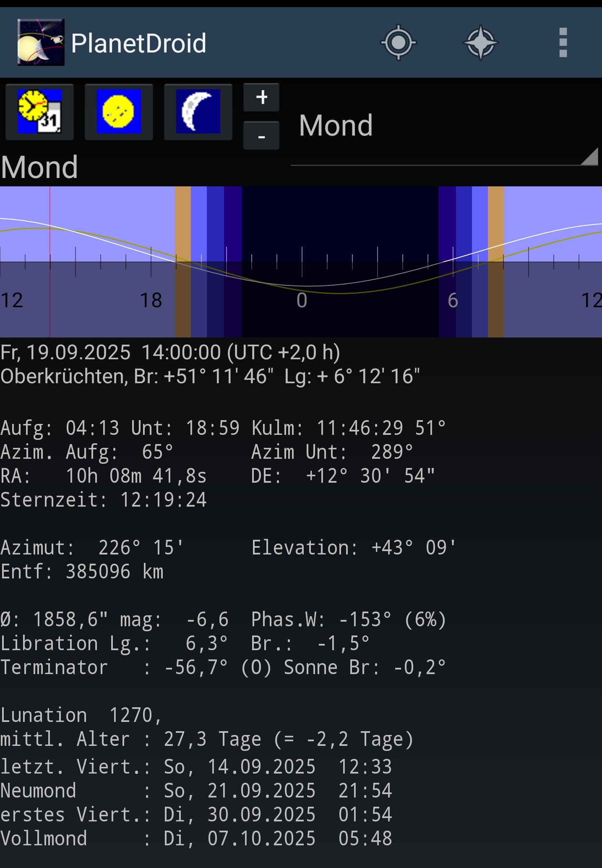Tap Vollmond Di, 07.10.2025 05:48 row
This screenshot has width=602, height=868.
coord(196,839)
